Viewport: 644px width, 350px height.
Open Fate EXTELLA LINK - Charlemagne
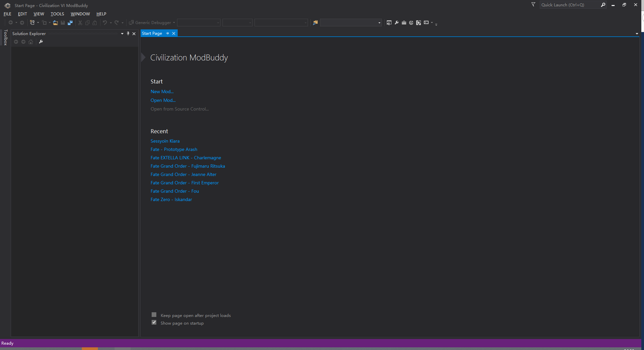click(x=186, y=158)
